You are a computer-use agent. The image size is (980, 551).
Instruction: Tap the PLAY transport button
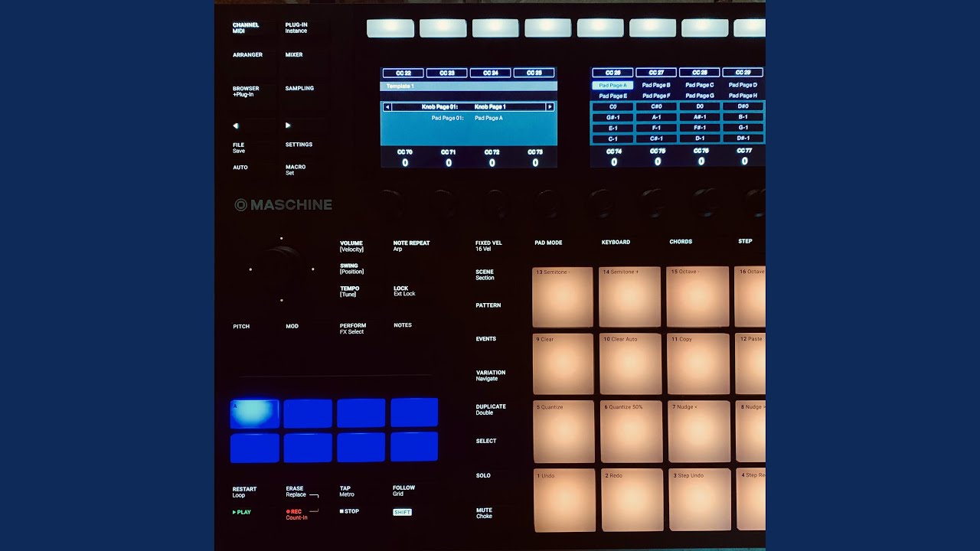tap(242, 512)
